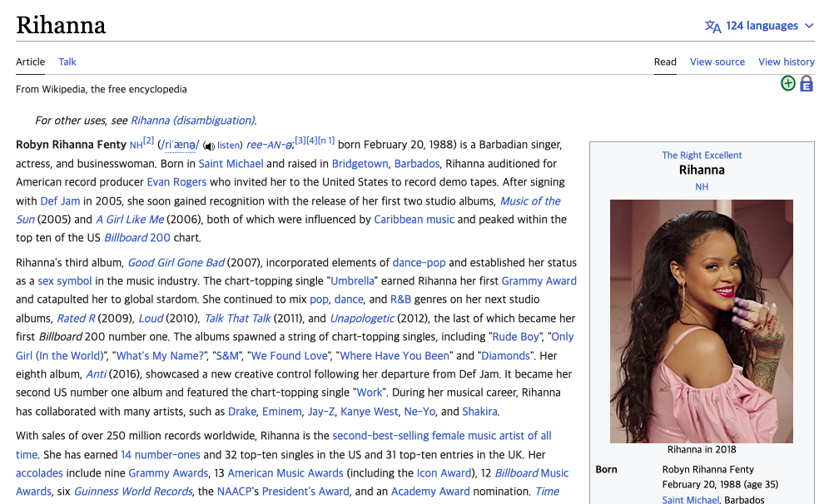Open the sex symbol link
The image size is (829, 504).
(x=64, y=281)
